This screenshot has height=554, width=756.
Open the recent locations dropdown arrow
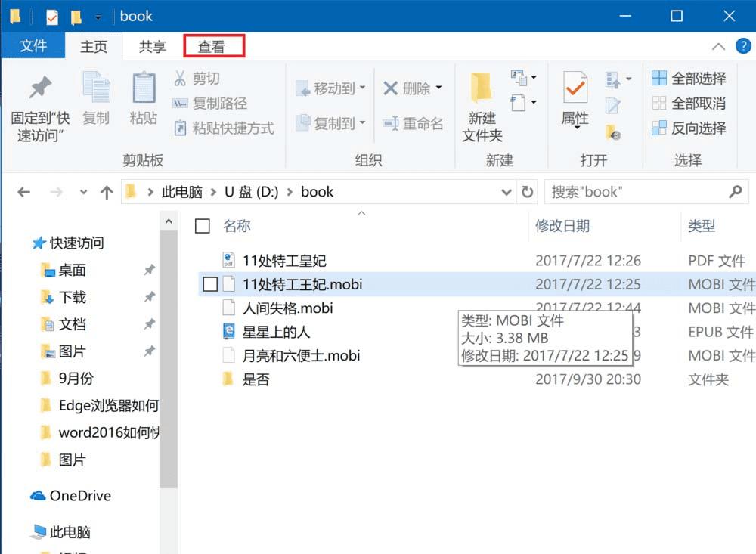point(83,193)
